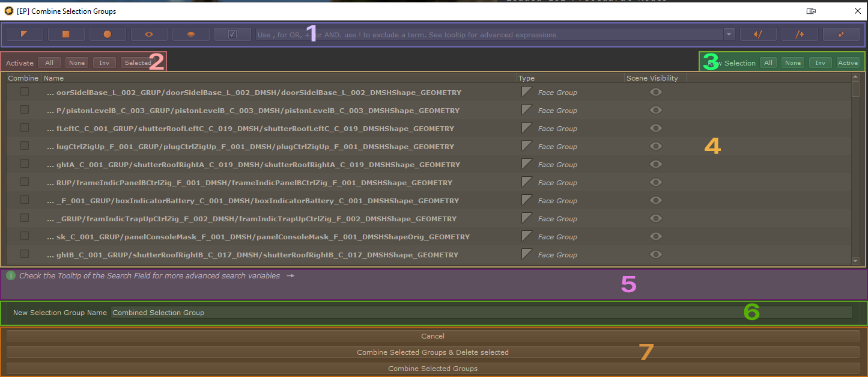Screen dimensions: 868x377
Task: Check Combine box for doorSidelBase_L_002 row
Action: (x=25, y=92)
